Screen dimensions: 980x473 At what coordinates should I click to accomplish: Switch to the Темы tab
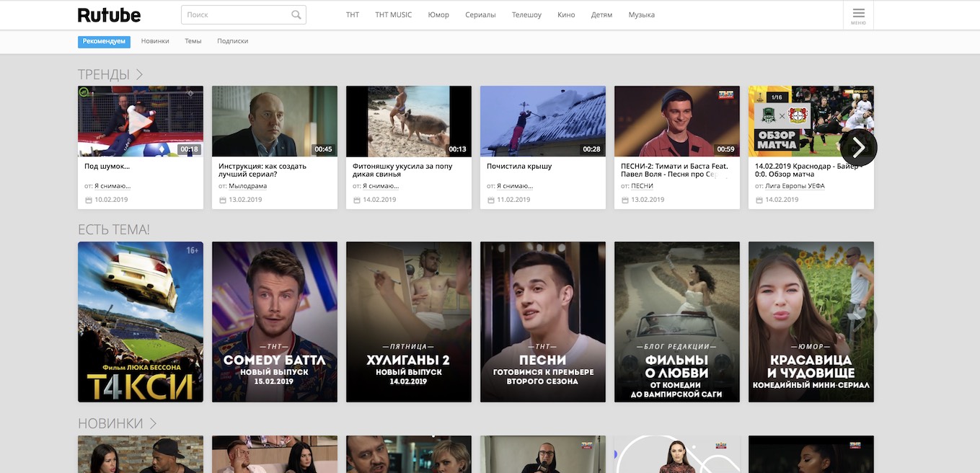193,41
